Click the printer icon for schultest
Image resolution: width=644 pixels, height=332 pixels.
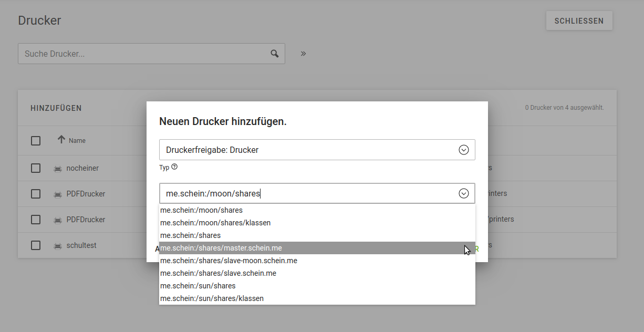click(58, 246)
